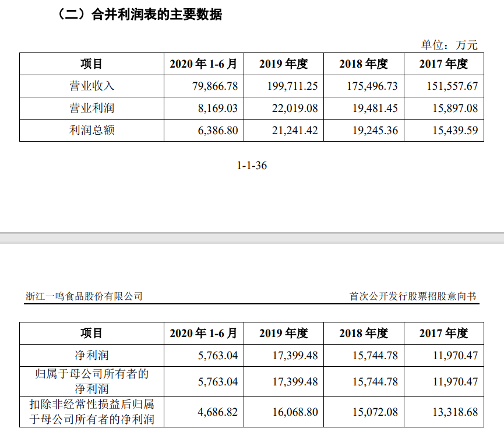Click the 项目 column header
The image size is (504, 435).
90,64
